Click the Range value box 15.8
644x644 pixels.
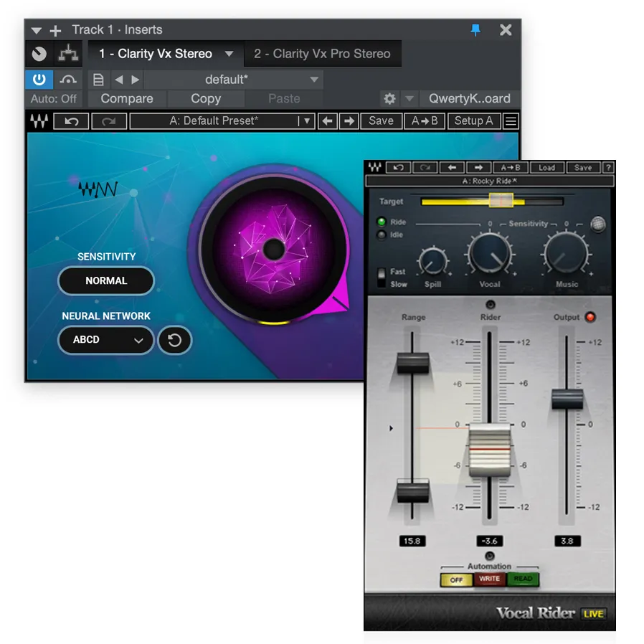click(412, 541)
